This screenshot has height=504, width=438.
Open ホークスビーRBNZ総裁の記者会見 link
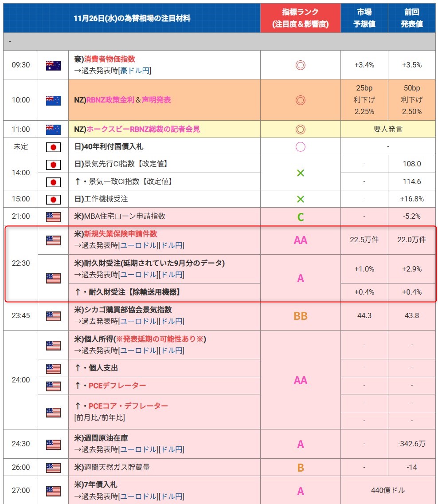143,129
